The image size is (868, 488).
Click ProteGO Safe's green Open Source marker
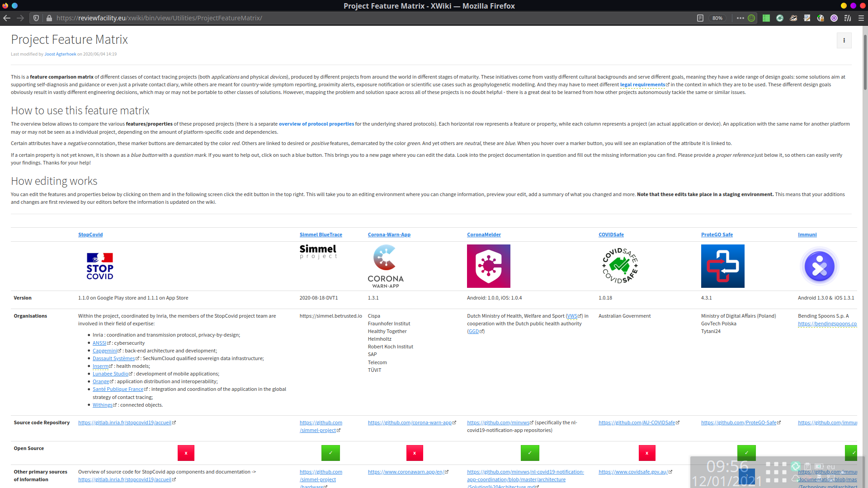(746, 453)
